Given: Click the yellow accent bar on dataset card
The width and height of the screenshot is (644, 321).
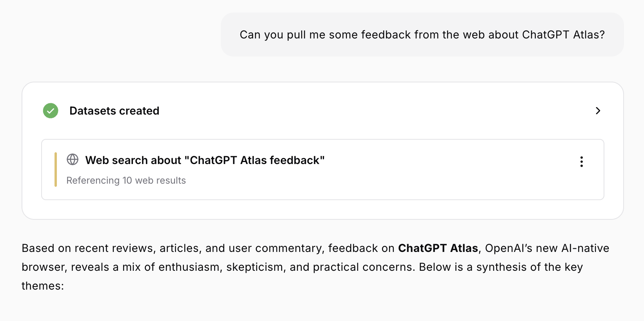Looking at the screenshot, I should [x=56, y=170].
